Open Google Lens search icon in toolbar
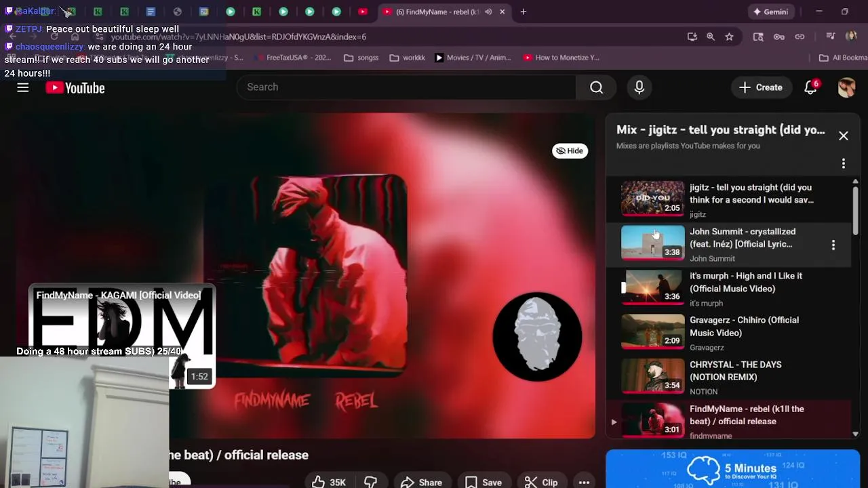The height and width of the screenshot is (488, 868). 758,37
